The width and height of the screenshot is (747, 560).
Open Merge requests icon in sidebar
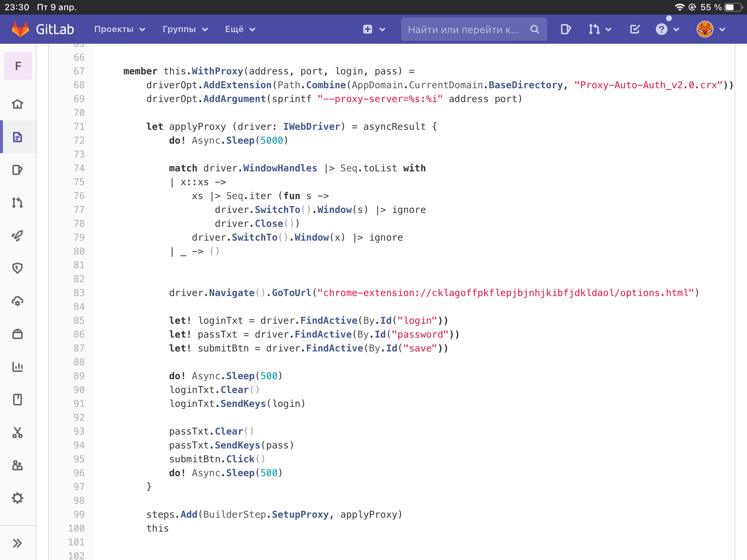pos(18,203)
